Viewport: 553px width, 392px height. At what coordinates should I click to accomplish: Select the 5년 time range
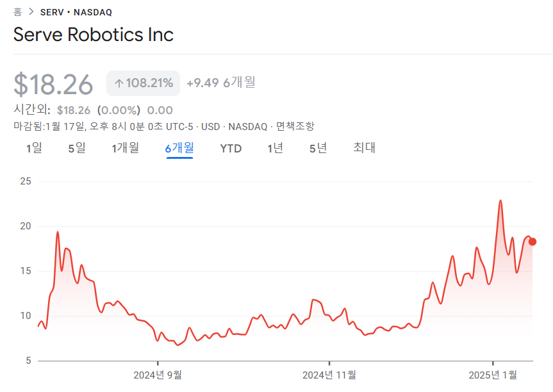(317, 148)
